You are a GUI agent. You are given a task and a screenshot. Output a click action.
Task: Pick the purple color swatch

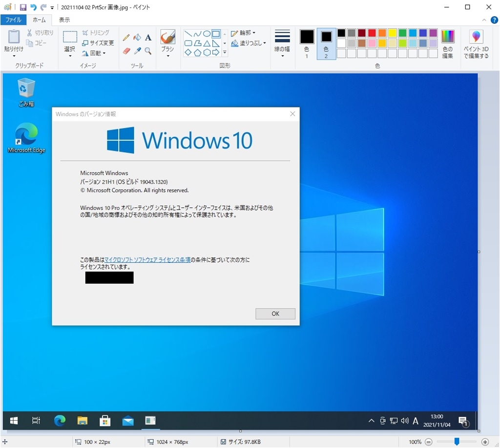[433, 33]
